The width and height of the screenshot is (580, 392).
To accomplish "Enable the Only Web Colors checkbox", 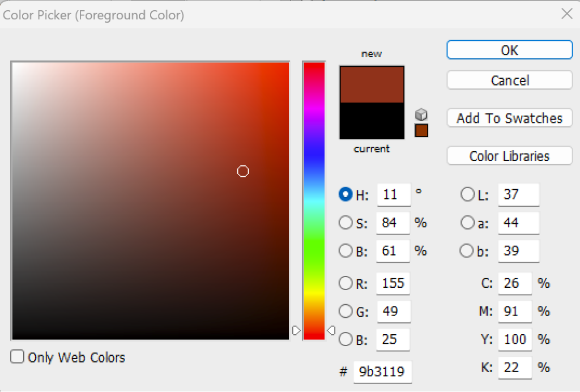I will coord(18,357).
